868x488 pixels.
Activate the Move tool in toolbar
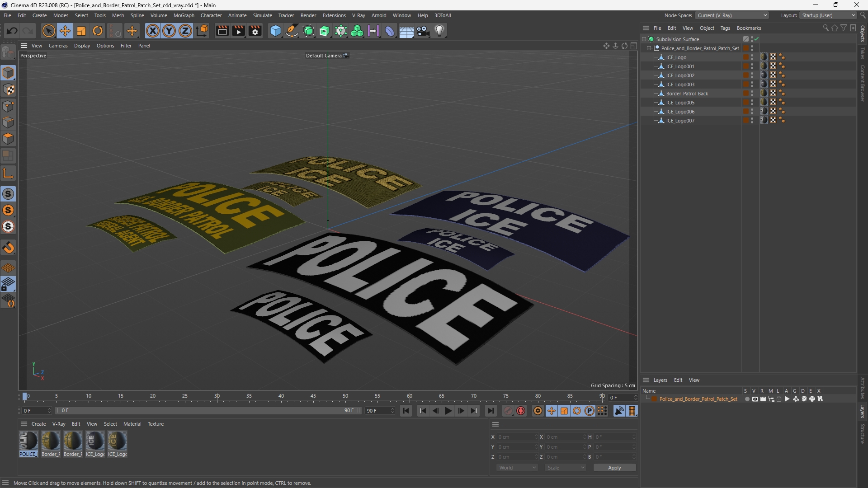65,31
